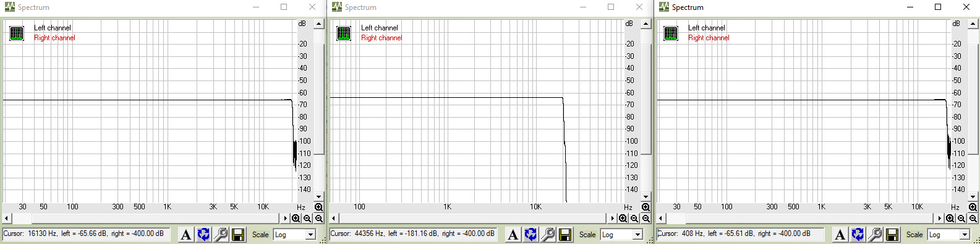The image size is (980, 244).
Task: Zoom out vertically in right window corner
Action: pyautogui.click(x=973, y=219)
